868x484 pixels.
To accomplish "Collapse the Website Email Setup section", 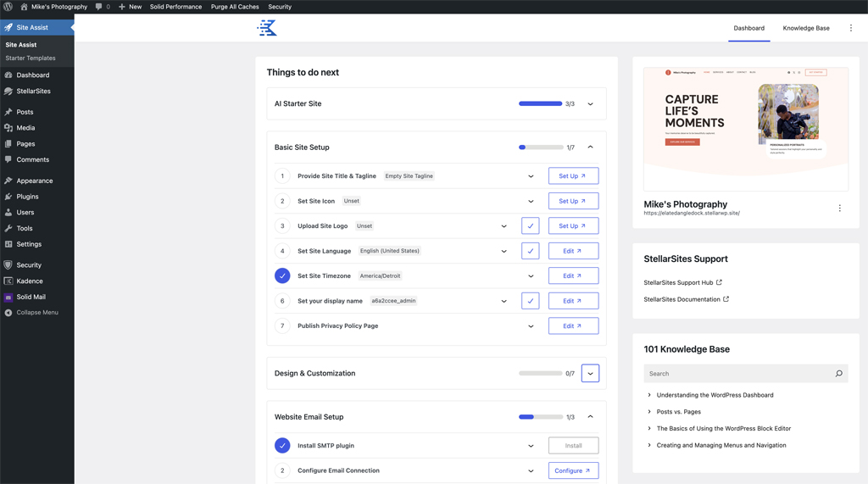I will pos(590,417).
